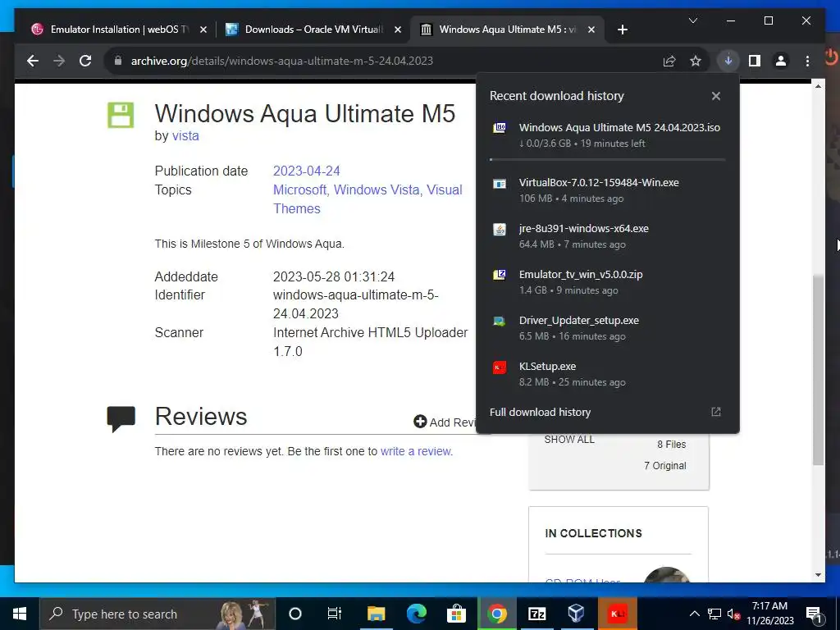The width and height of the screenshot is (840, 630).
Task: Open a new browser tab
Action: coord(622,30)
